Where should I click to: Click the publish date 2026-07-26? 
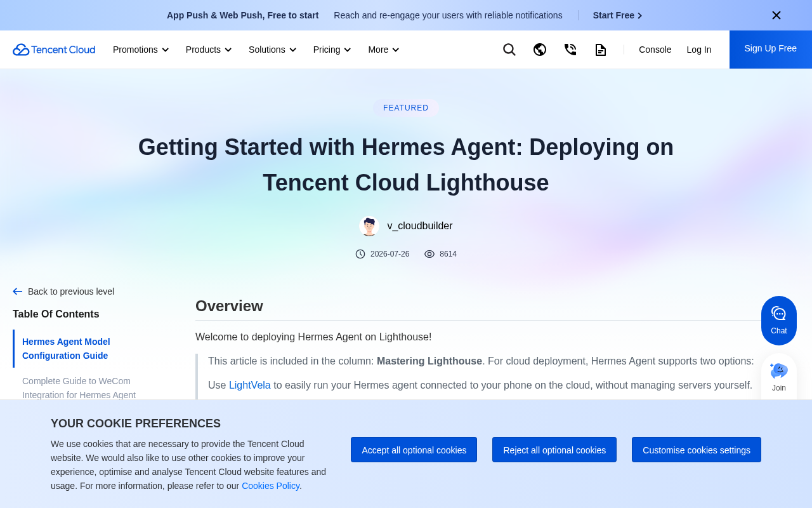point(390,254)
